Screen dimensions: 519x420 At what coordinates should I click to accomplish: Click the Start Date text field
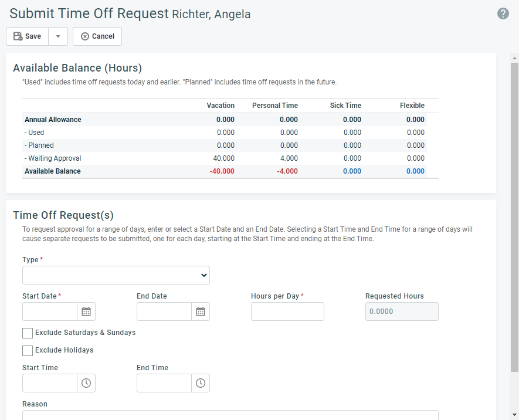pos(50,311)
